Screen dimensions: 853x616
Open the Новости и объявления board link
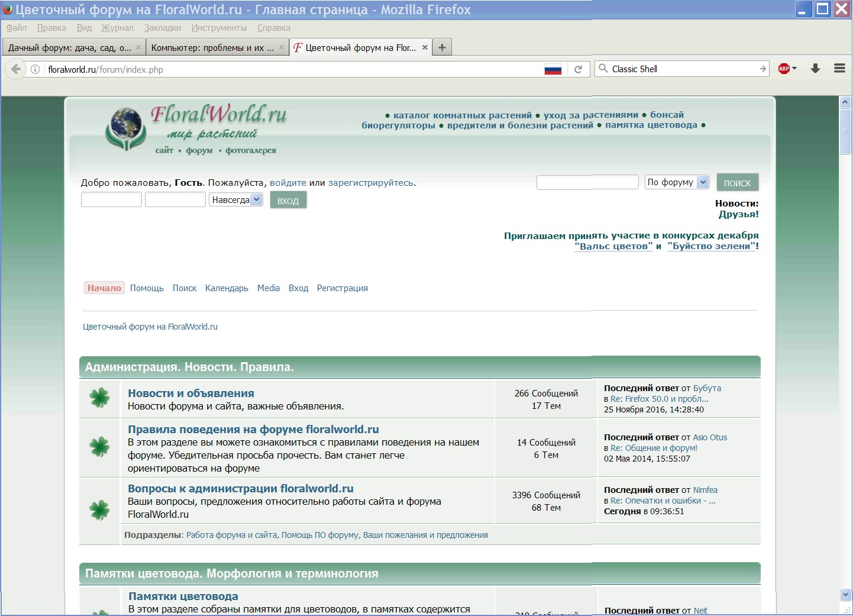[x=191, y=394]
